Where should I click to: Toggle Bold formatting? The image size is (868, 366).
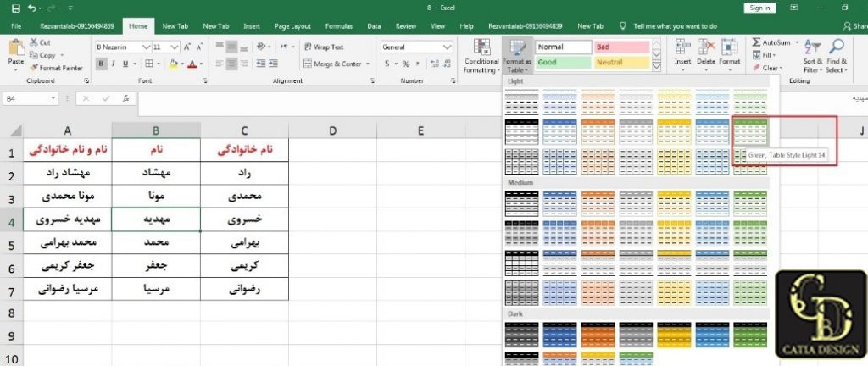coord(102,64)
